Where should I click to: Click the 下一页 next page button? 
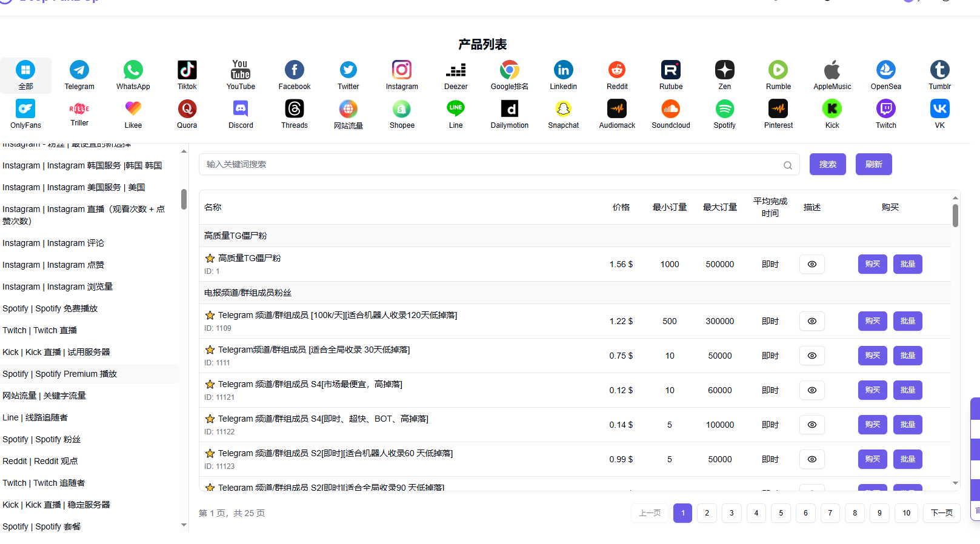pyautogui.click(x=941, y=513)
